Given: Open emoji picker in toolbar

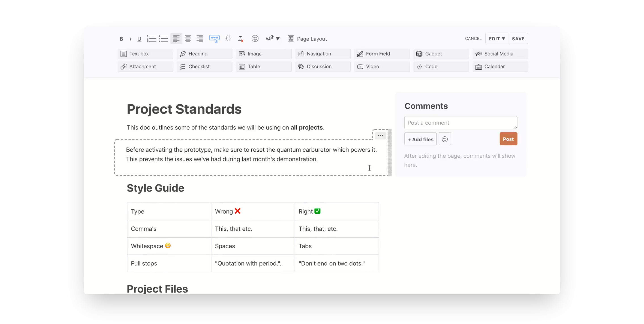Looking at the screenshot, I should 255,38.
